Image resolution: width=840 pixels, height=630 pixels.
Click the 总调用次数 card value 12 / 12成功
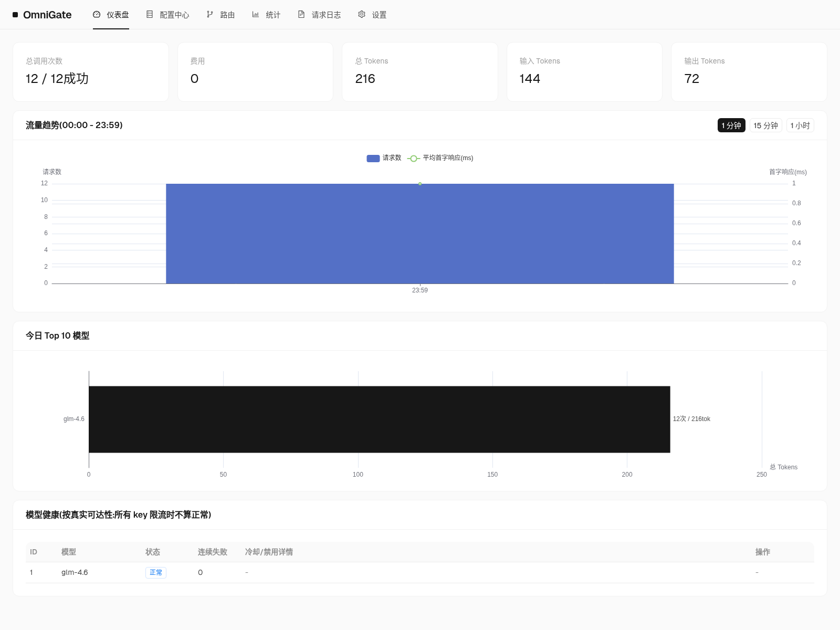[x=57, y=79]
